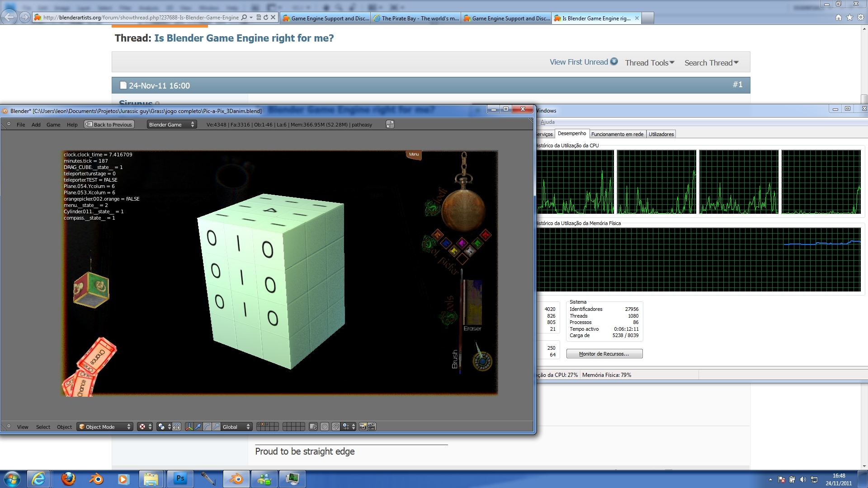Viewport: 868px width, 488px height.
Task: Click the Monitor de Recursos button
Action: click(x=604, y=354)
